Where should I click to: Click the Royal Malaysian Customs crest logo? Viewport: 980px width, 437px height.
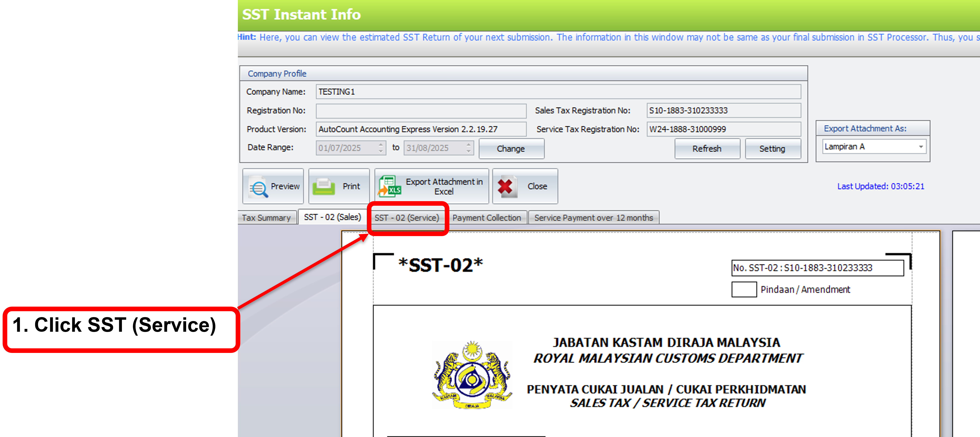472,375
